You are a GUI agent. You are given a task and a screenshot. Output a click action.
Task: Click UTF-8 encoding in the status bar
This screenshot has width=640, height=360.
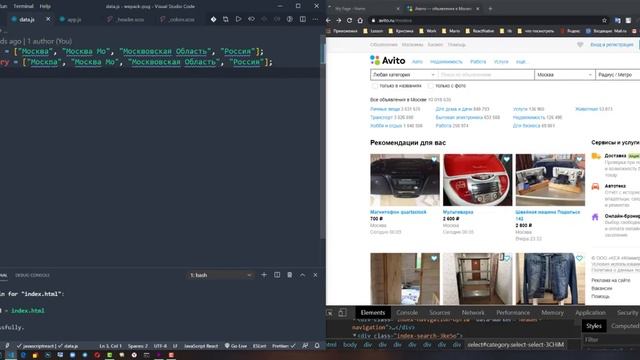[x=160, y=346]
